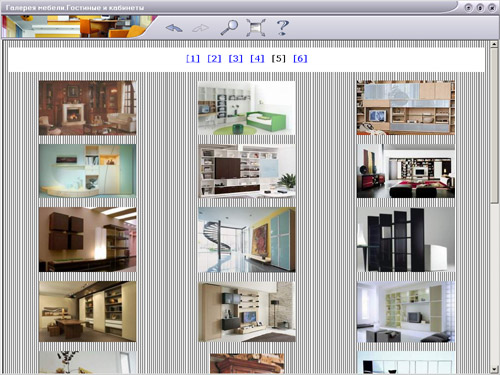Click the scrollbar down arrow
The image size is (500, 375).
[494, 369]
